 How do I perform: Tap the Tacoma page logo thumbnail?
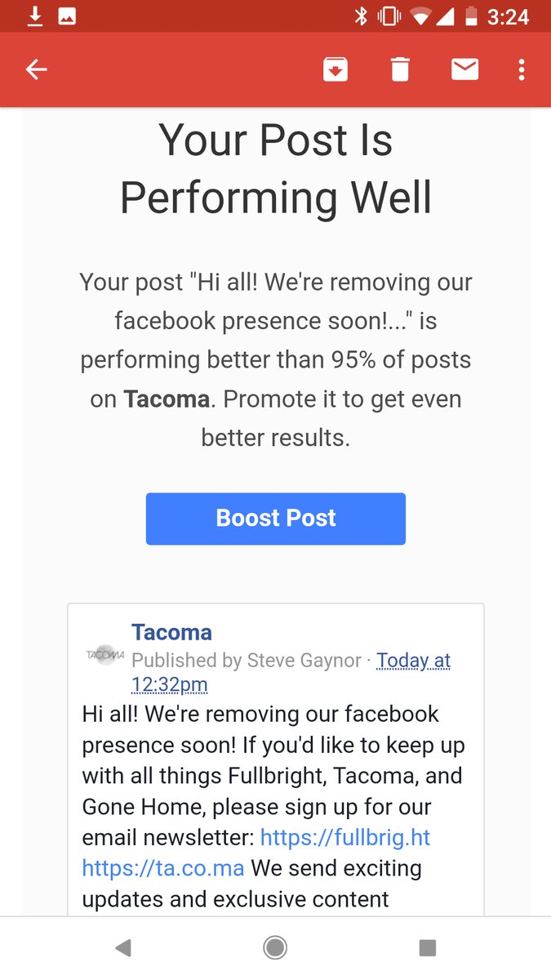click(105, 654)
